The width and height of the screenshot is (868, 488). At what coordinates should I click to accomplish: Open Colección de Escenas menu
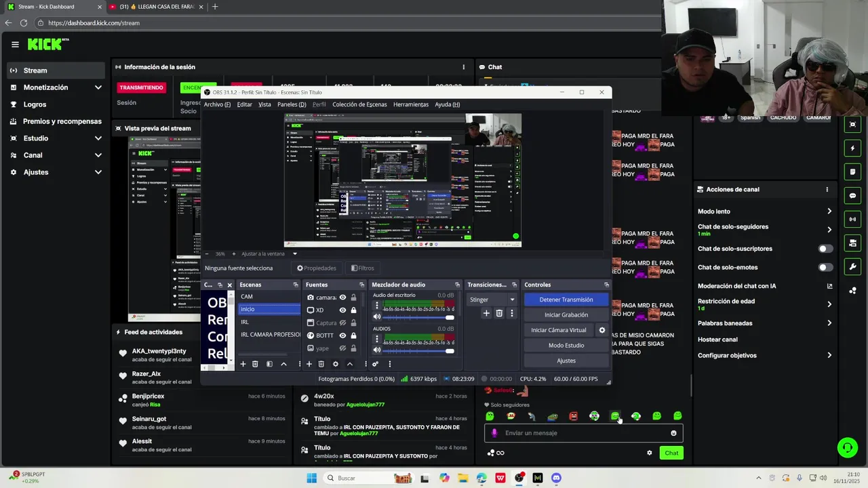click(x=359, y=104)
